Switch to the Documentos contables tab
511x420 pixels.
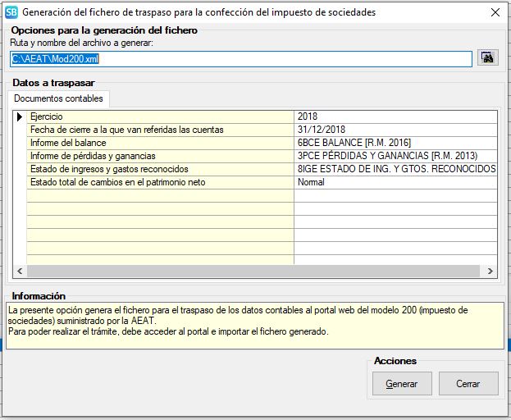[x=59, y=98]
